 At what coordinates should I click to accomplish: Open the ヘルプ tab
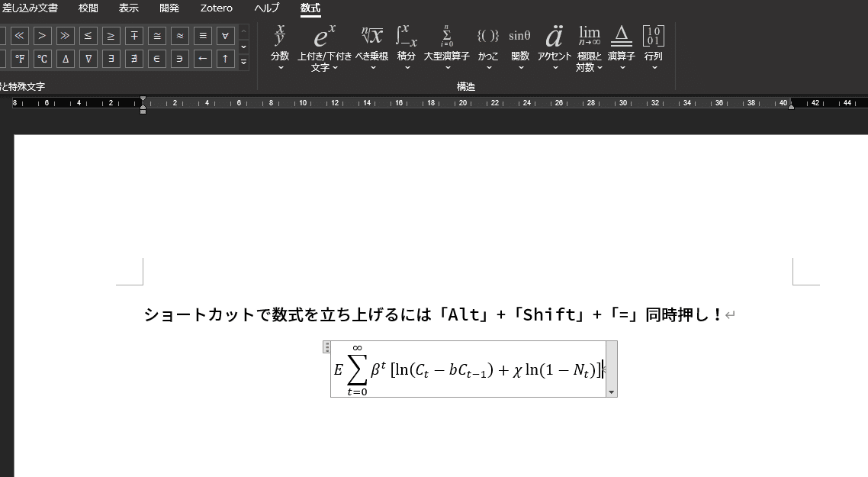tap(267, 8)
